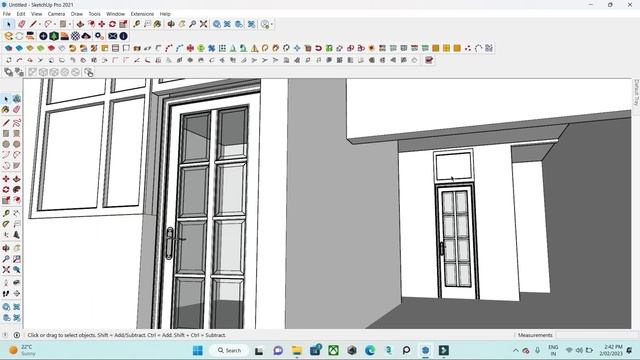
Task: Select the Rotate tool in top toolbar
Action: click(x=112, y=24)
